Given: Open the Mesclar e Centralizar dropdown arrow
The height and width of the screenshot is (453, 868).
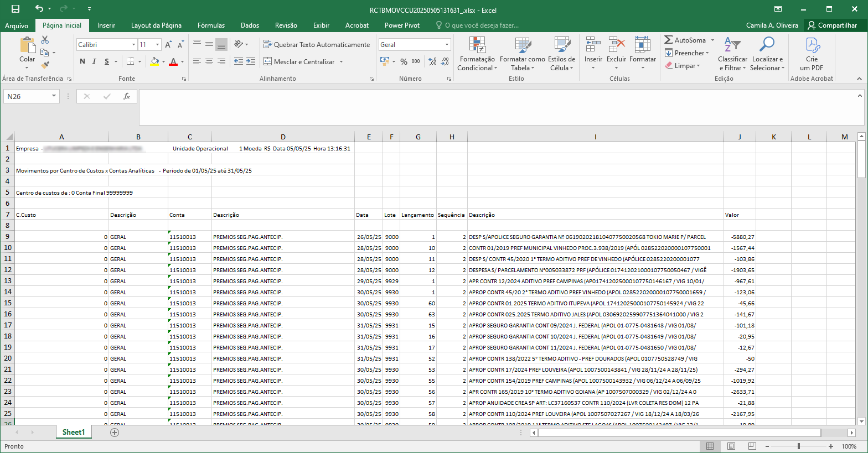Looking at the screenshot, I should coord(342,61).
